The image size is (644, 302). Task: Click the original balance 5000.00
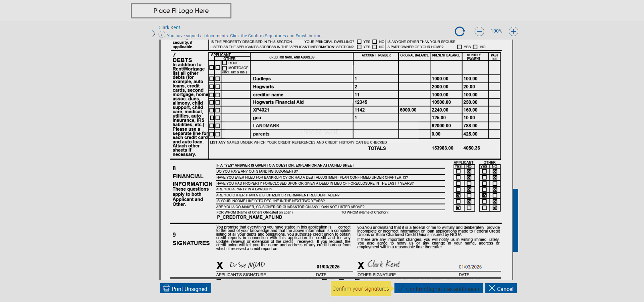408,110
